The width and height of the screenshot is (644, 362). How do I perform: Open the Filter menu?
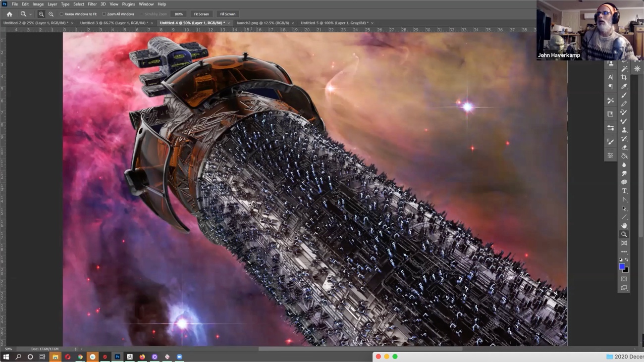[x=92, y=4]
